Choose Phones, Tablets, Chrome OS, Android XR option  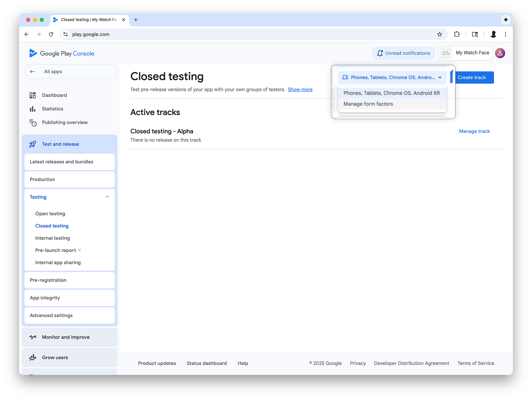click(x=392, y=93)
